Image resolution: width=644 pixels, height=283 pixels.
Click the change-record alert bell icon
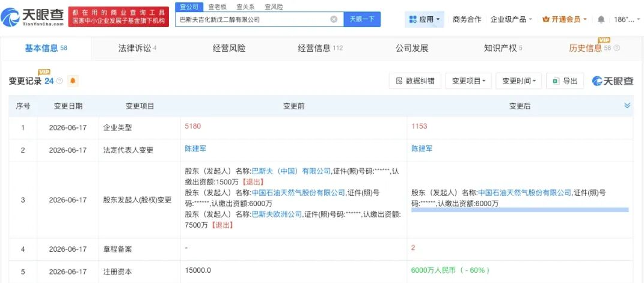coord(73,81)
